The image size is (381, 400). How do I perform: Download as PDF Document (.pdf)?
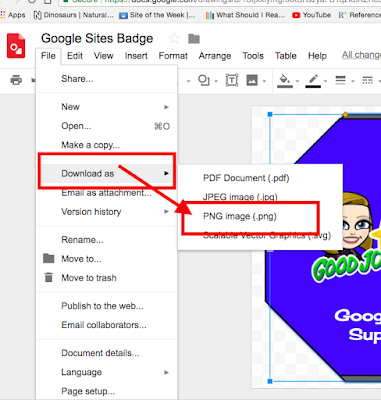click(260, 178)
